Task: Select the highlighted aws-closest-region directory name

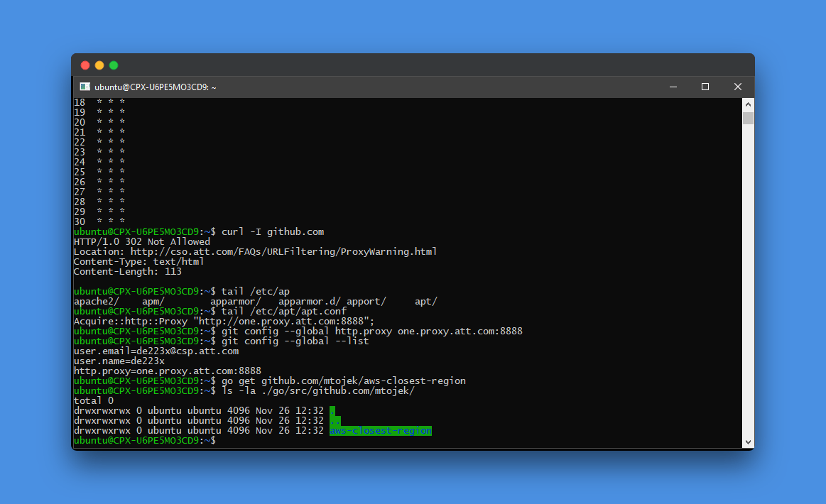Action: [379, 430]
